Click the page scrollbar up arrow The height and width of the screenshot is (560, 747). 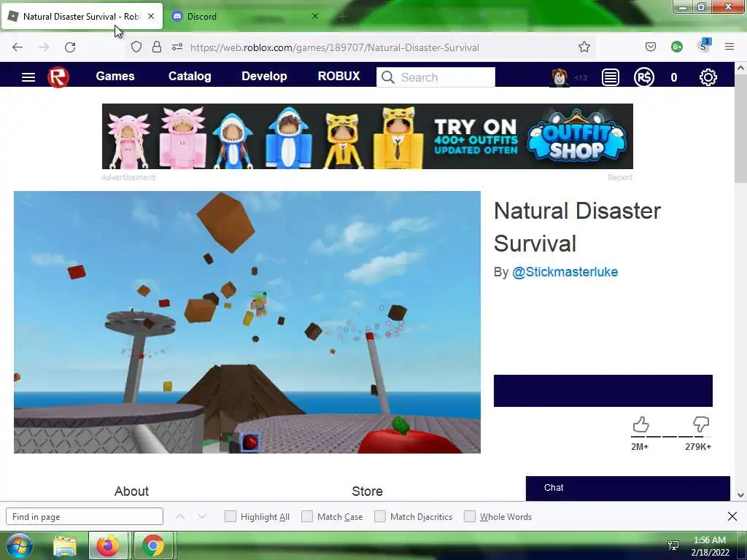(x=740, y=68)
